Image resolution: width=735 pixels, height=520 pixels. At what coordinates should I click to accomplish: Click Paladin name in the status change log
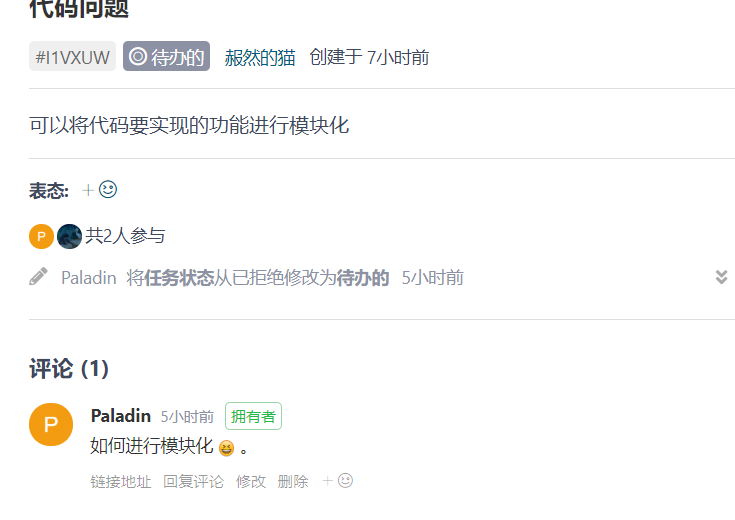(x=89, y=278)
